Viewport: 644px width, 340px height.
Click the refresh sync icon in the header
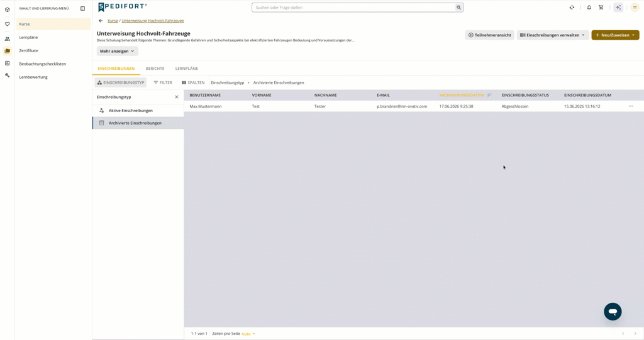click(x=572, y=8)
